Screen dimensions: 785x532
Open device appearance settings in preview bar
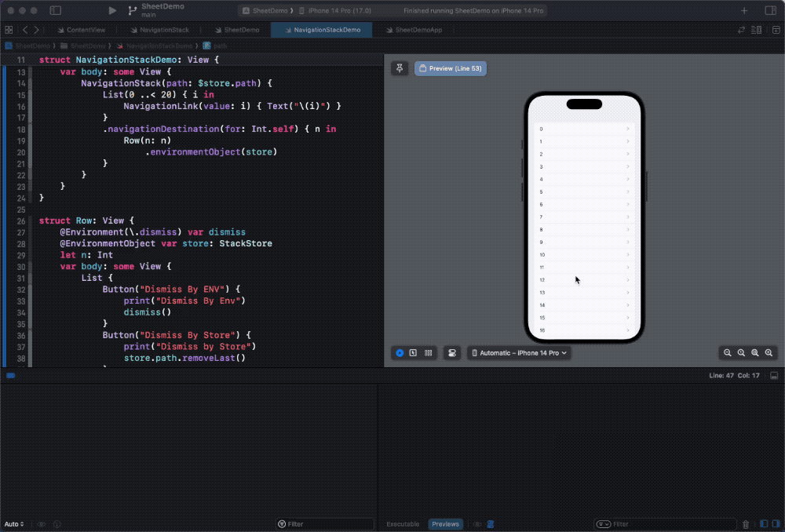(x=452, y=352)
